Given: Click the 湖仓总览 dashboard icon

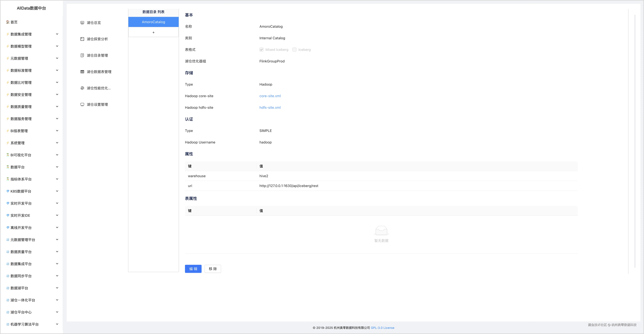Looking at the screenshot, I should click(82, 23).
